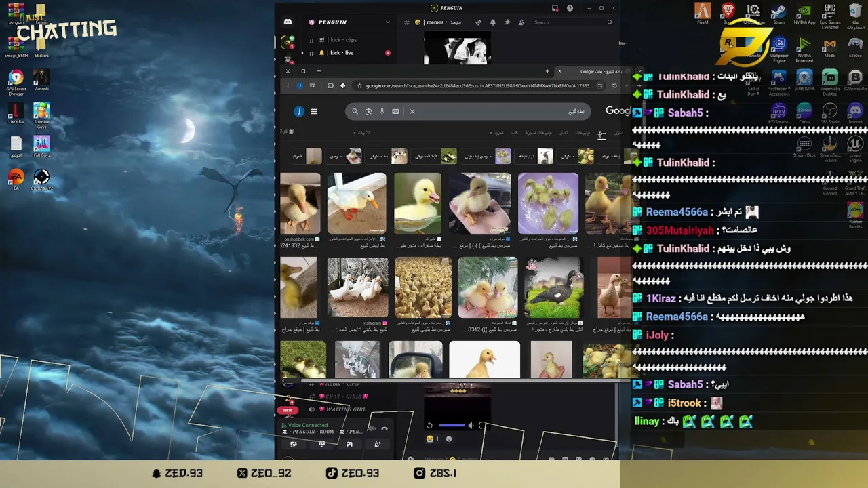Click the Discord Search box

(572, 22)
